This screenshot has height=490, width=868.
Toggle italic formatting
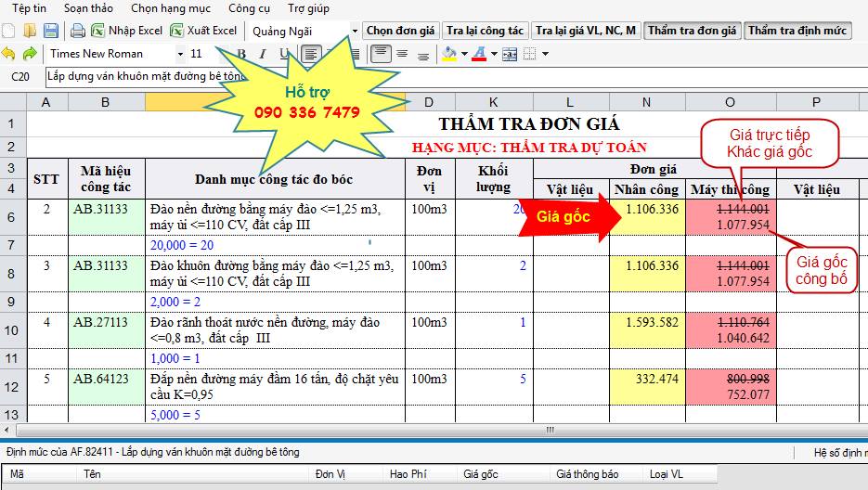point(263,54)
